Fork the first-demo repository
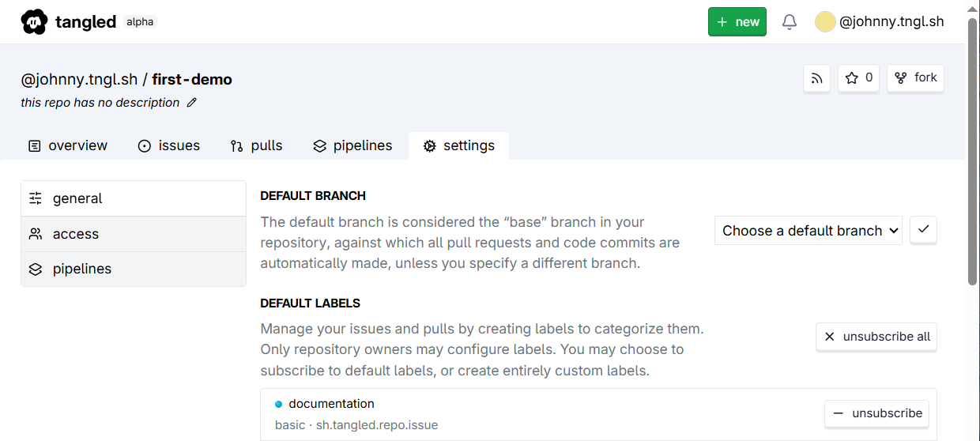This screenshot has width=980, height=441. [915, 78]
